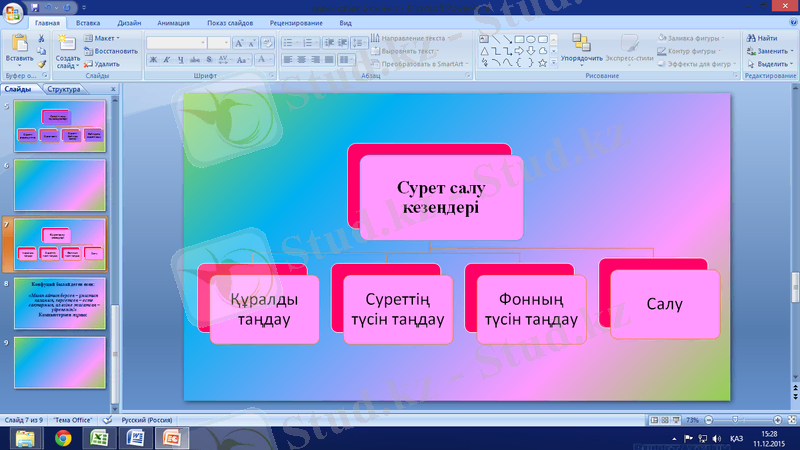Select slide 8 thumbnail in the panel
800x450 pixels.
60,301
